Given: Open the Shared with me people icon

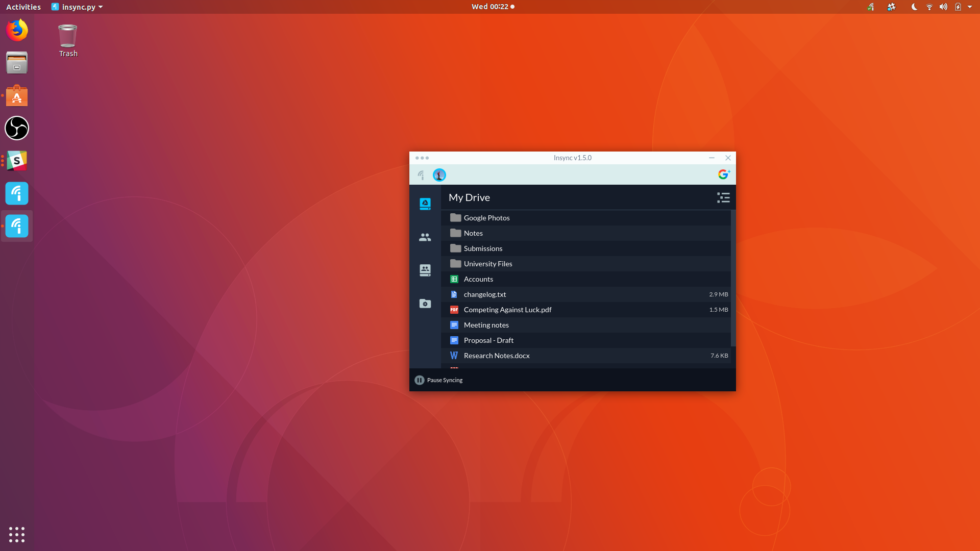Looking at the screenshot, I should coord(425,237).
